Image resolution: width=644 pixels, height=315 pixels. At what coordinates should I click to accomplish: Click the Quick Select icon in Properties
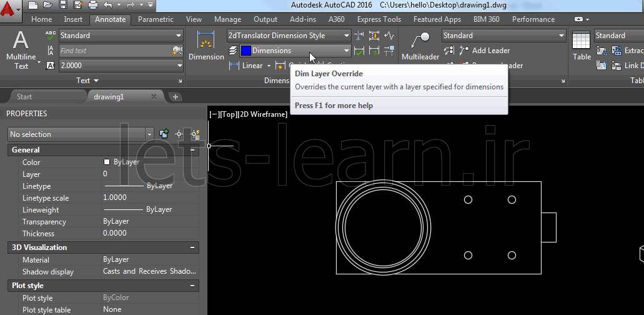tap(196, 134)
